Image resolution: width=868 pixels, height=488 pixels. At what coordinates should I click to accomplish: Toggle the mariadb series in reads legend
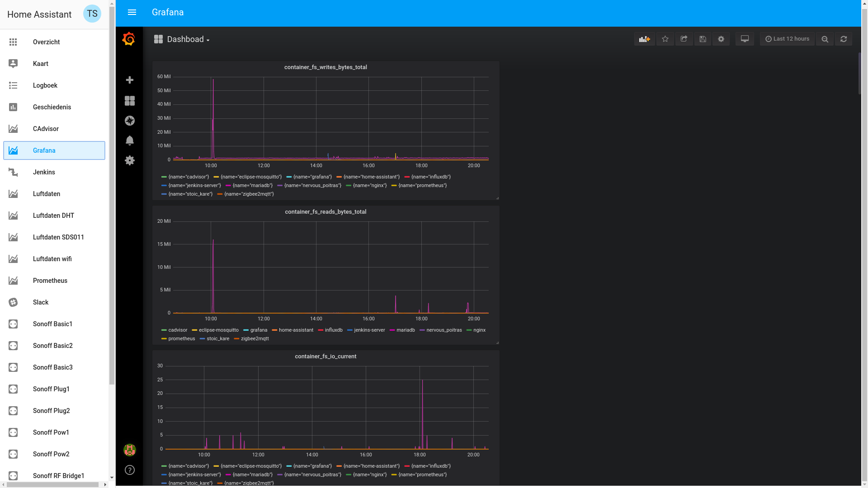(x=405, y=330)
